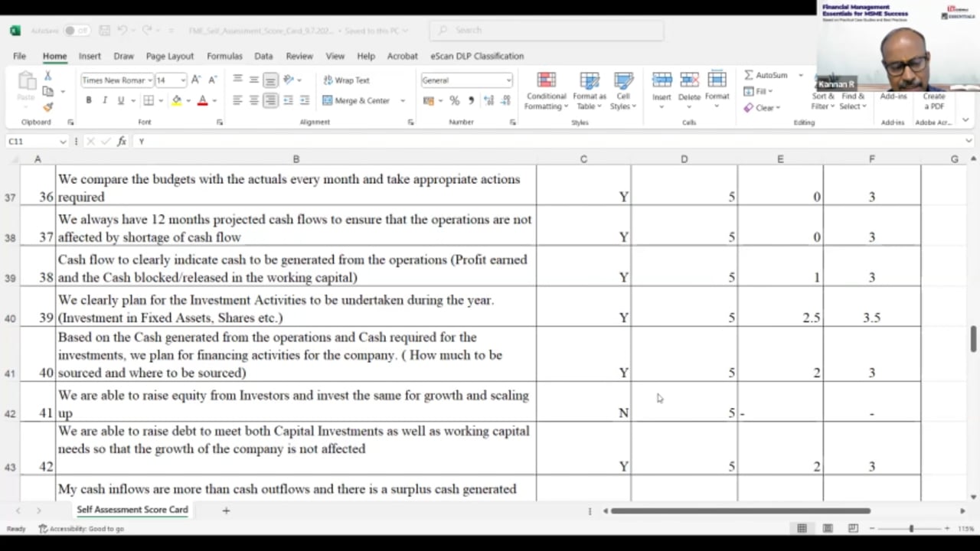Screen dimensions: 980x551
Task: Apply Comma Style format
Action: tap(471, 100)
